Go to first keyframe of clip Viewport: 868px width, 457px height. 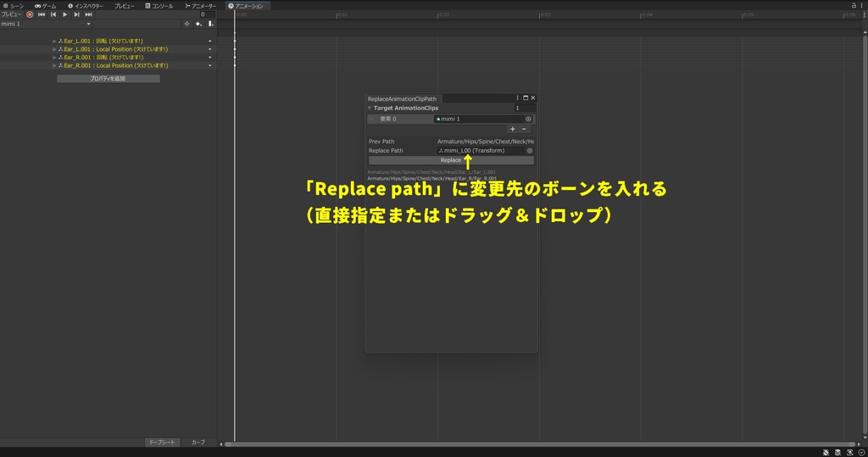click(42, 14)
